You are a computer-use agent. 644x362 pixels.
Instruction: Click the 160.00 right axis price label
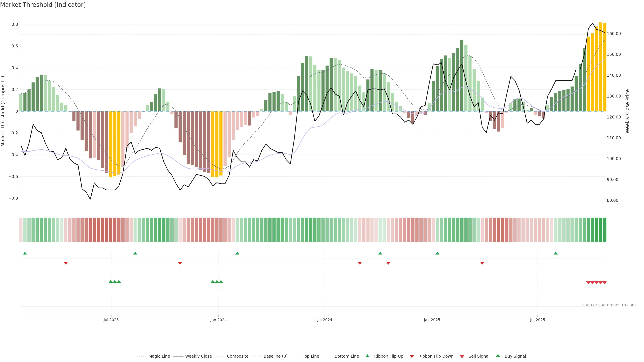614,34
